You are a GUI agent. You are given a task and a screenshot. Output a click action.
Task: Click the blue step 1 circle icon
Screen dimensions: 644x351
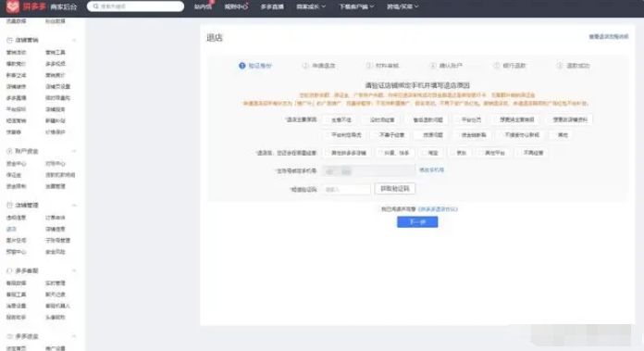[x=241, y=66]
